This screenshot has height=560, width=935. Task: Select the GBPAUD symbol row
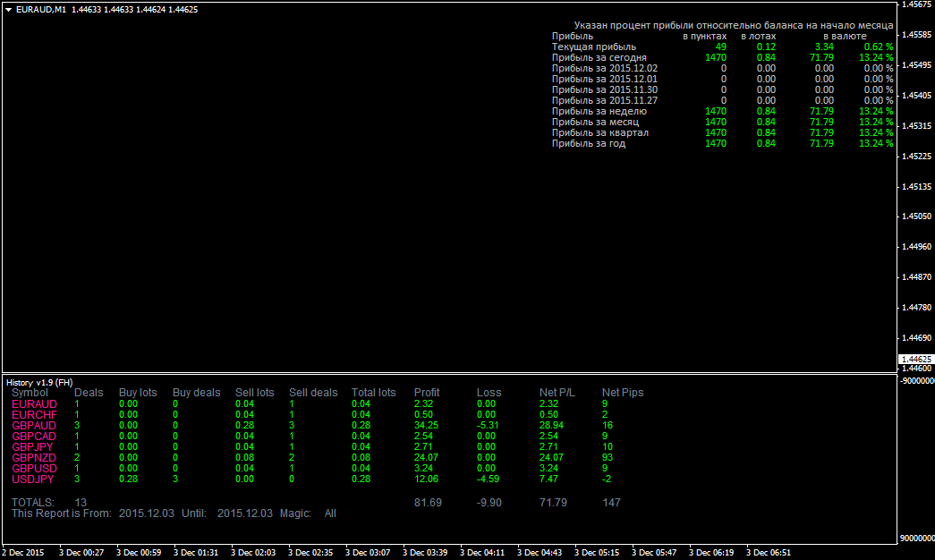[x=34, y=425]
